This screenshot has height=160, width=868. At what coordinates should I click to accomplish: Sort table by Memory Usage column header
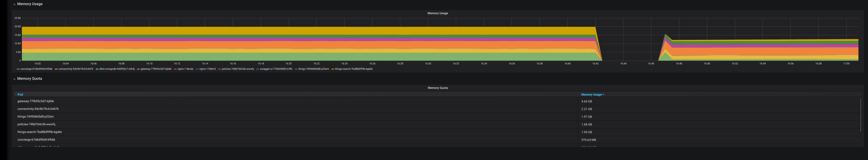coord(592,94)
